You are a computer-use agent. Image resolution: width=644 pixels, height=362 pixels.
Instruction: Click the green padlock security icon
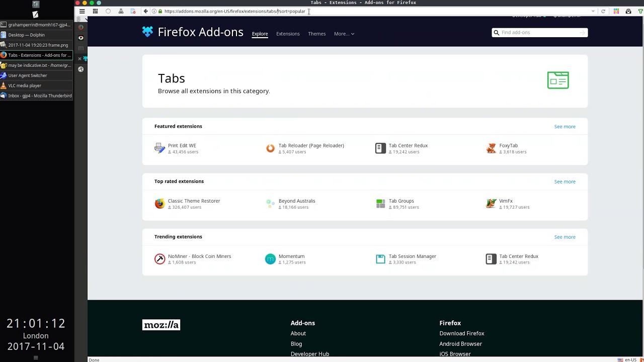(x=160, y=11)
